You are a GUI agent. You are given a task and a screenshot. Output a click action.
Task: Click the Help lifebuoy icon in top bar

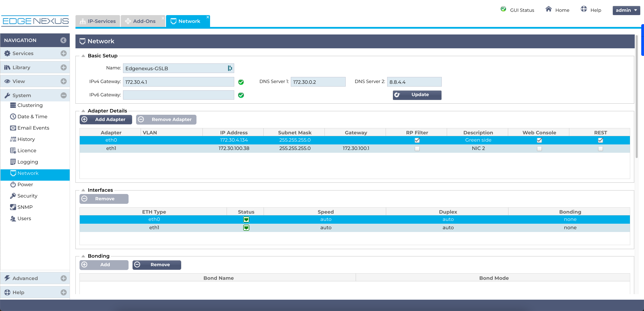click(584, 9)
